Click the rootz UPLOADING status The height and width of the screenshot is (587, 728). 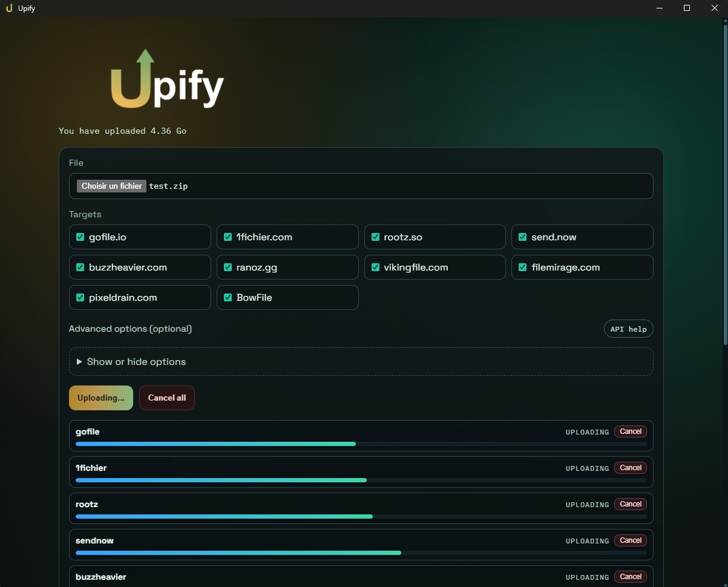[587, 505]
